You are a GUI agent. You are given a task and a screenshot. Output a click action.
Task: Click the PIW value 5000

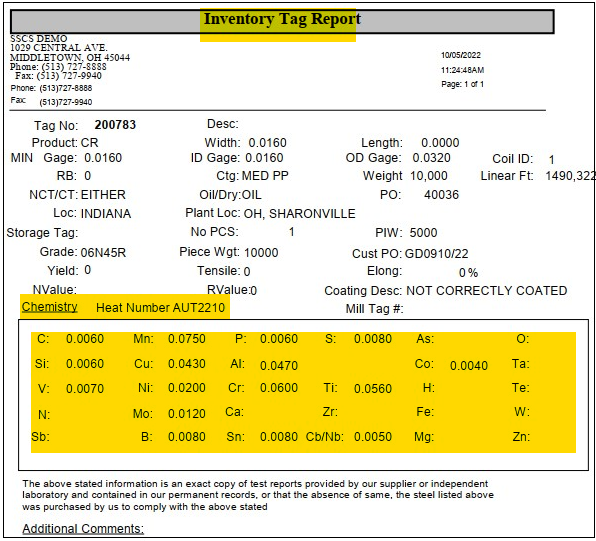point(423,232)
